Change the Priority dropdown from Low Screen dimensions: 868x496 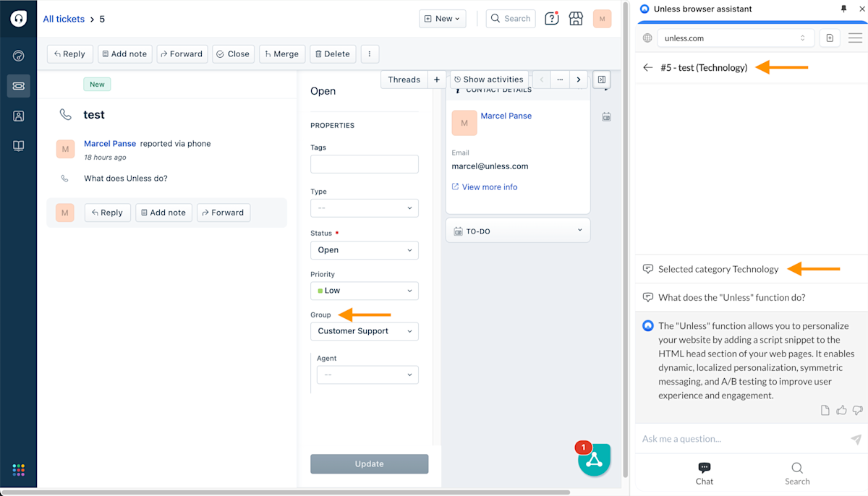(x=365, y=290)
